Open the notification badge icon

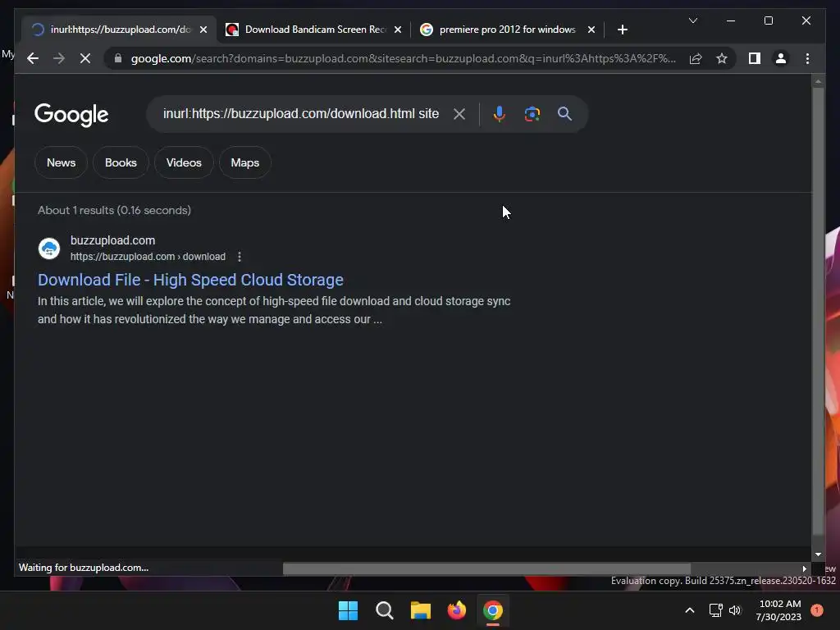pos(817,610)
